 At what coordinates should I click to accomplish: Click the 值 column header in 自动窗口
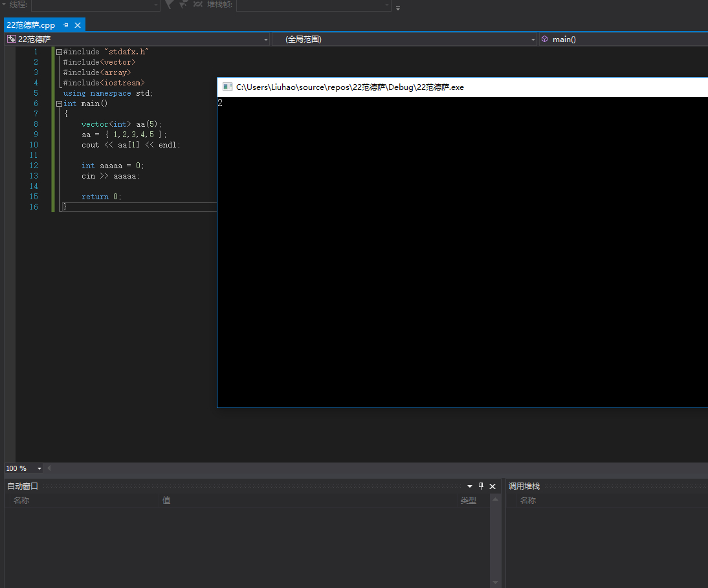(x=166, y=500)
